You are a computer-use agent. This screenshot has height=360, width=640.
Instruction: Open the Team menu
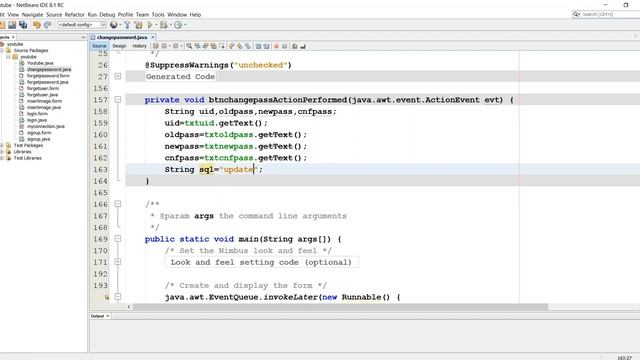[142, 14]
